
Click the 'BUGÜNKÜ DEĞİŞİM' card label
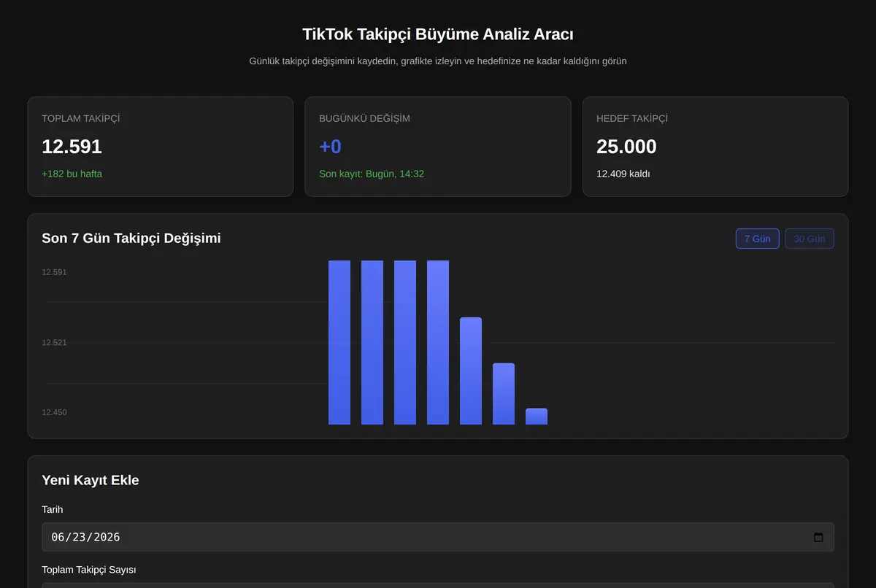coord(364,118)
